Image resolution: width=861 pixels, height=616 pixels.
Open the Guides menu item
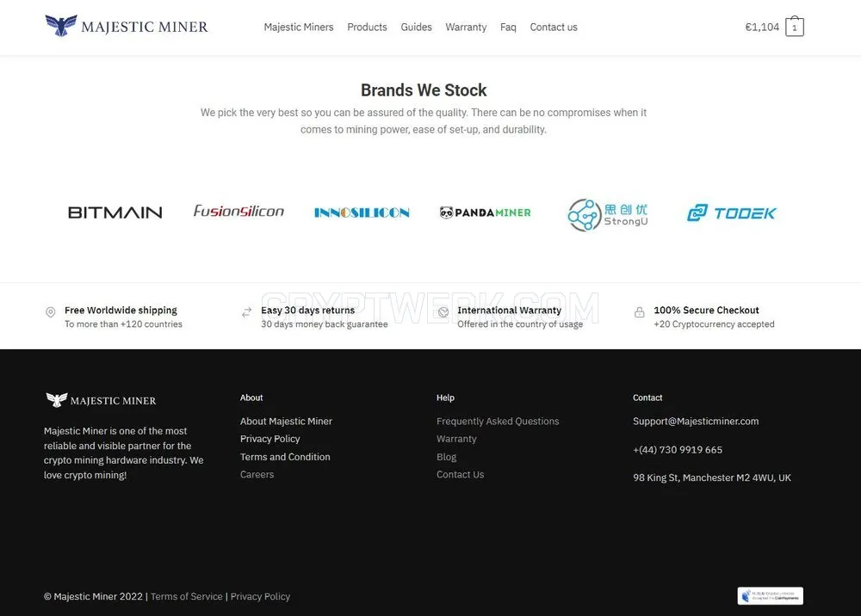416,27
